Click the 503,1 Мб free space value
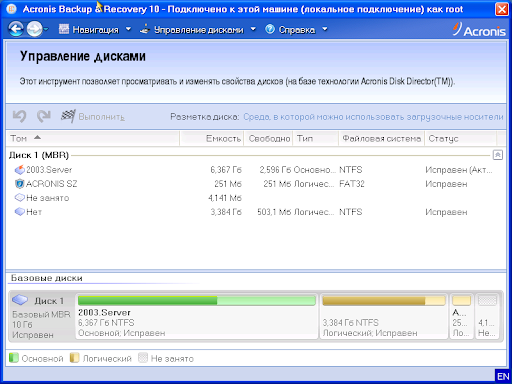The image size is (512, 384). [x=274, y=212]
